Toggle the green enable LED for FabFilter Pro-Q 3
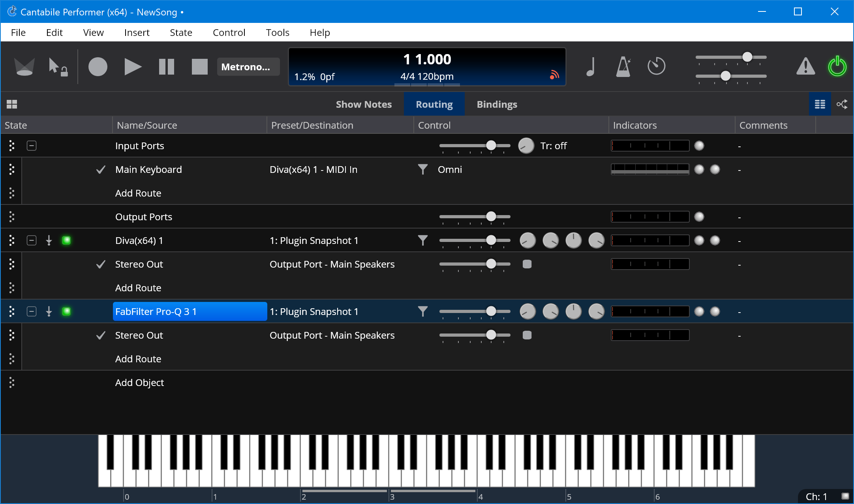The image size is (854, 504). [x=66, y=311]
